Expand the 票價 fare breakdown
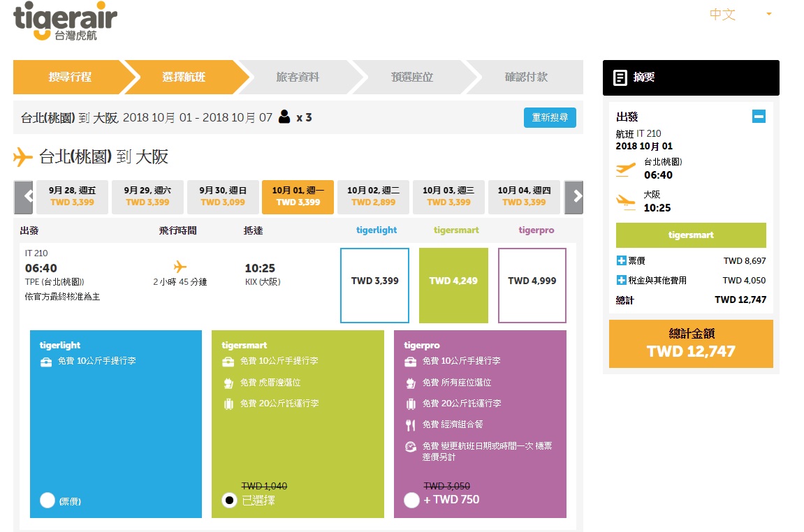Image resolution: width=804 pixels, height=532 pixels. (x=622, y=260)
